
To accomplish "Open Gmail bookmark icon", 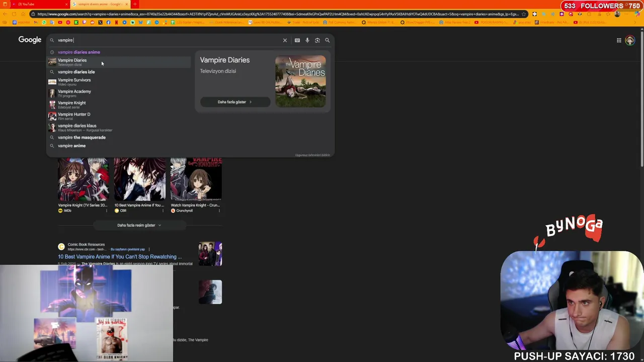I will tap(36, 22).
